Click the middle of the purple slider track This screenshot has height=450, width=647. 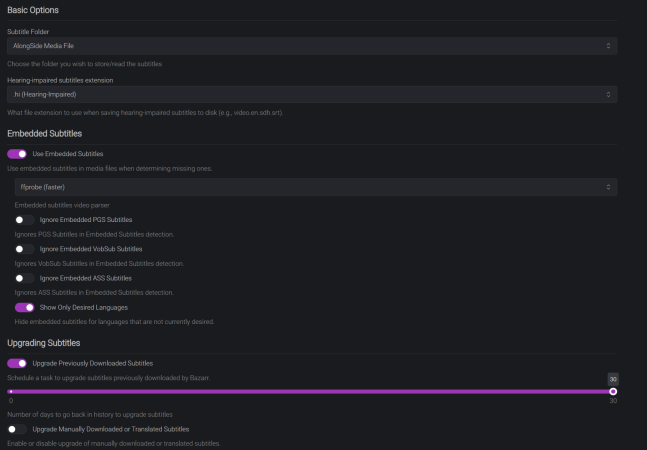311,392
